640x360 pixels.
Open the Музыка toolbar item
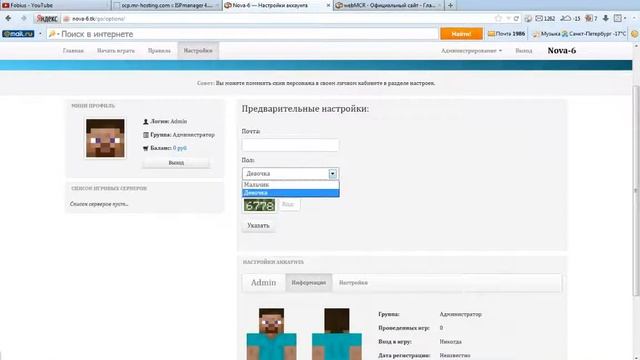(x=547, y=34)
